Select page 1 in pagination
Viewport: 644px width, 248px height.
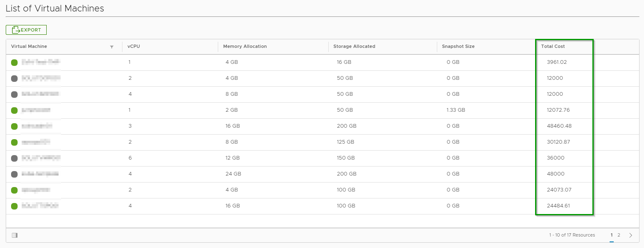pos(612,235)
